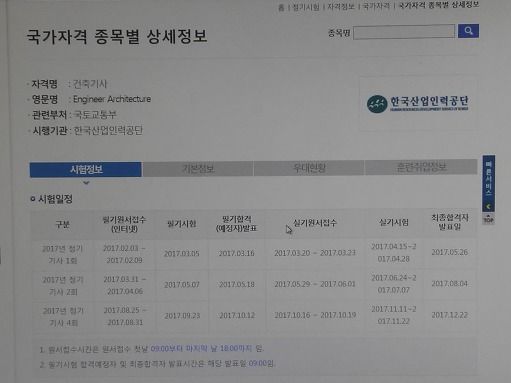Image resolution: width=511 pixels, height=383 pixels.
Task: Open 국가자격 breadcrumb link
Action: 376,6
